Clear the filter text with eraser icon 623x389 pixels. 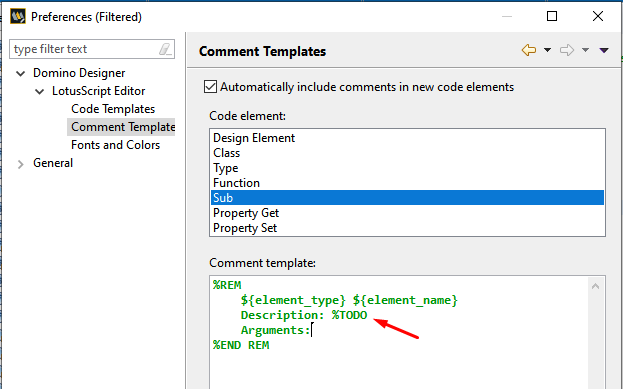click(165, 49)
